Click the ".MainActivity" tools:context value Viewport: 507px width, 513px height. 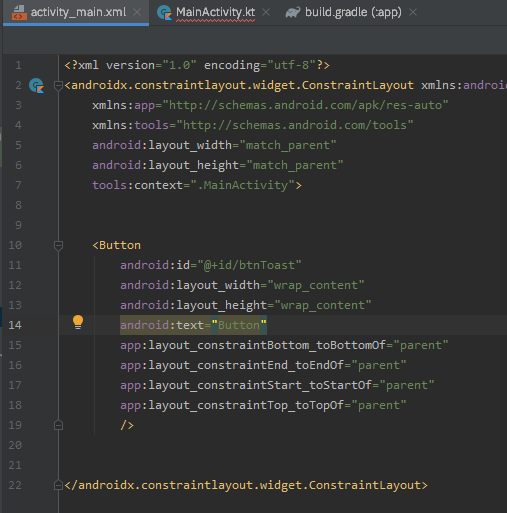point(243,185)
